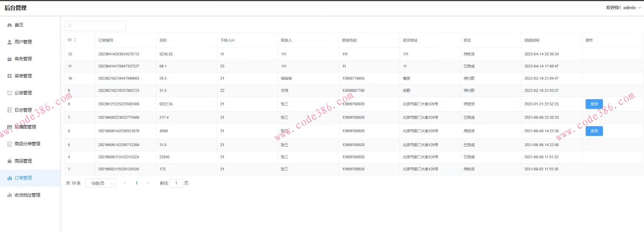Viewport: 644px width, 232px height.
Task: Select 订单管理 in the sidebar
Action: (30, 178)
